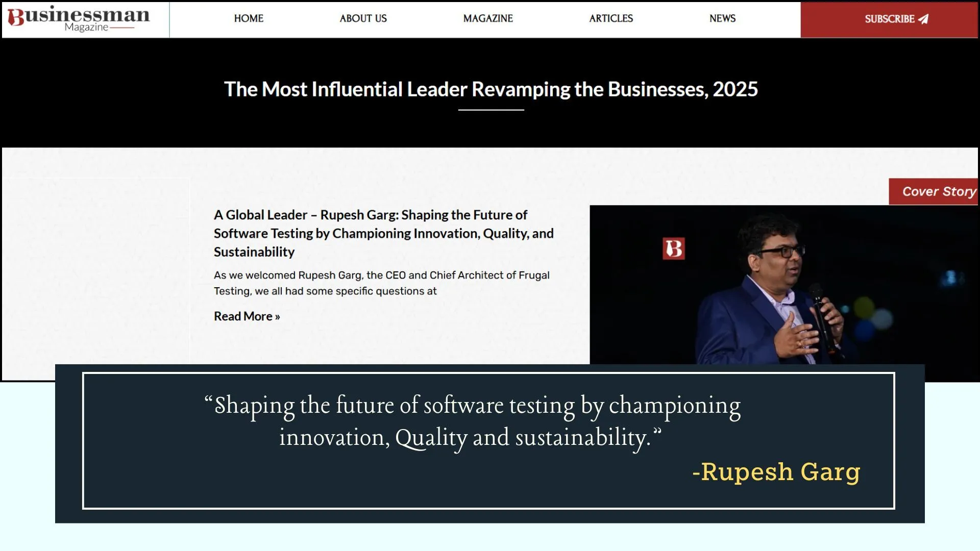
Task: Open the Rupesh Garg cover photo
Action: pyautogui.click(x=784, y=285)
